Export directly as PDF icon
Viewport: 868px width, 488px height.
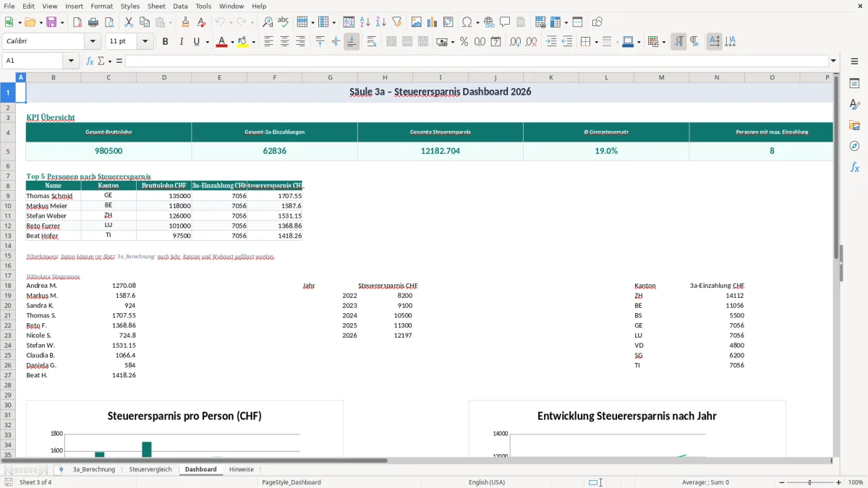tap(77, 22)
